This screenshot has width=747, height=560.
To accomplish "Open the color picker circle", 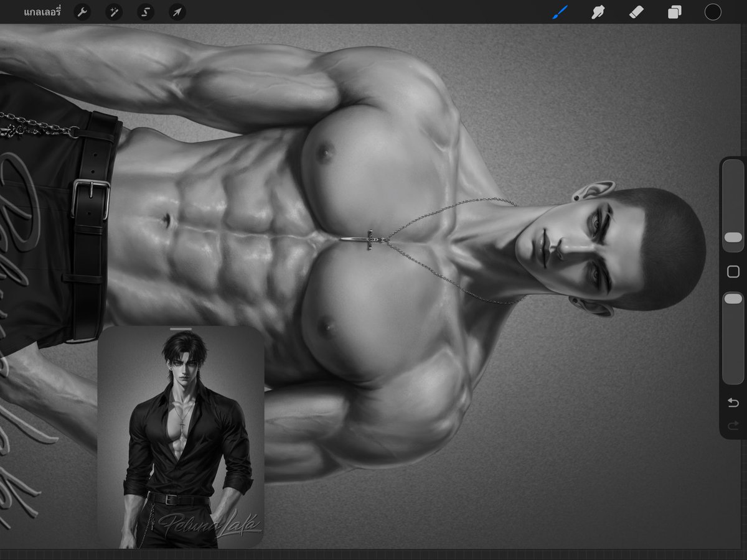I will point(713,12).
